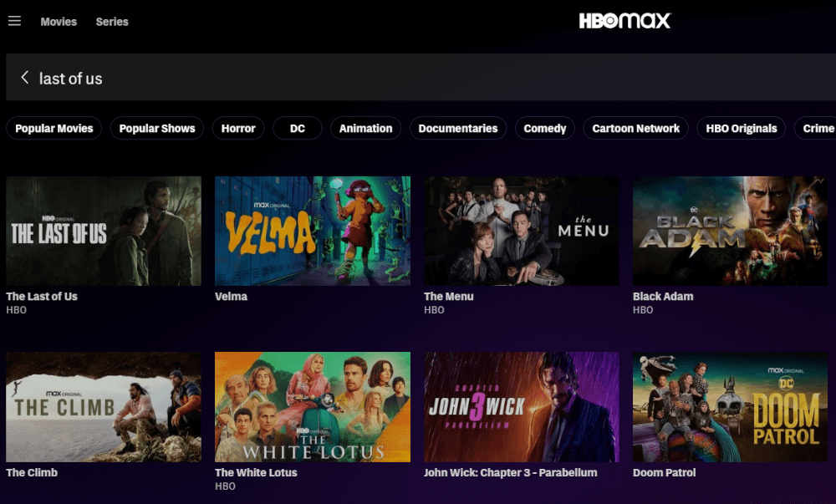Viewport: 836px width, 504px height.
Task: Click 'The Menu' title text
Action: [448, 297]
